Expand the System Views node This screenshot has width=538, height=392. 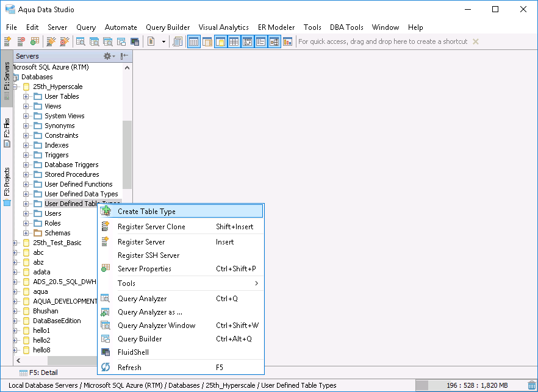tap(26, 116)
